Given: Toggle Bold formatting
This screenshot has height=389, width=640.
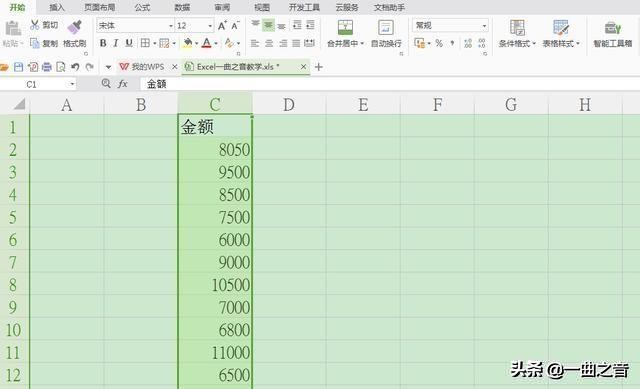Looking at the screenshot, I should 103,43.
